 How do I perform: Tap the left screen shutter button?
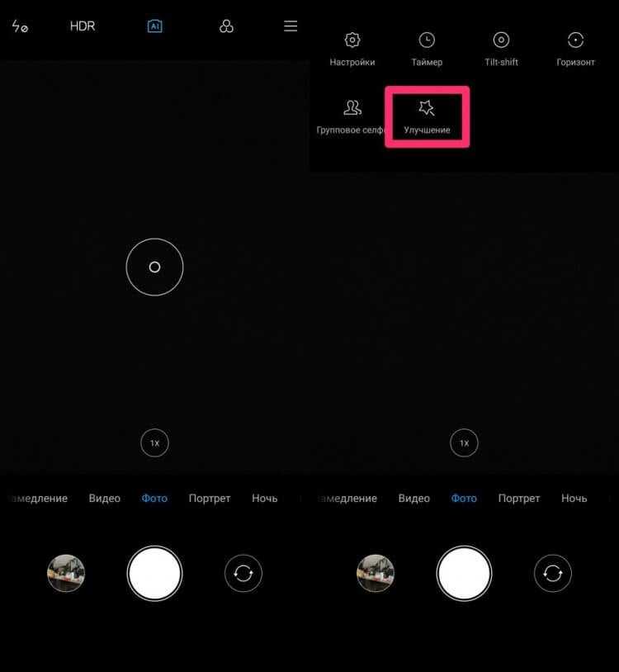pos(154,574)
